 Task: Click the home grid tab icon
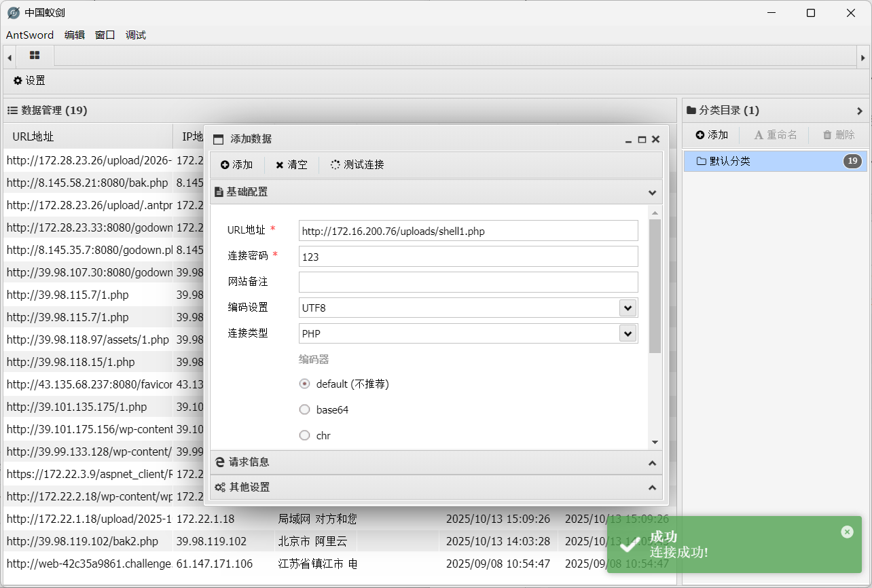coord(35,56)
